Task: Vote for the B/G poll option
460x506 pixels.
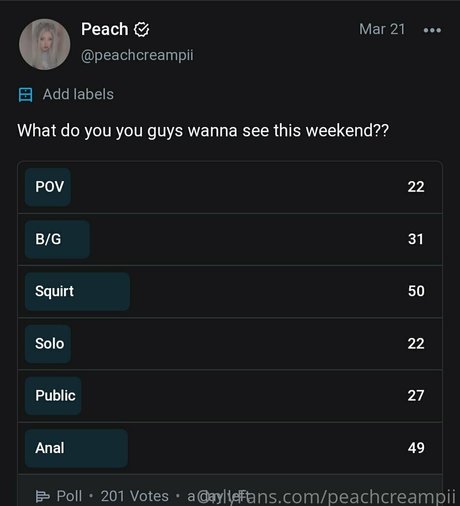Action: pos(230,239)
